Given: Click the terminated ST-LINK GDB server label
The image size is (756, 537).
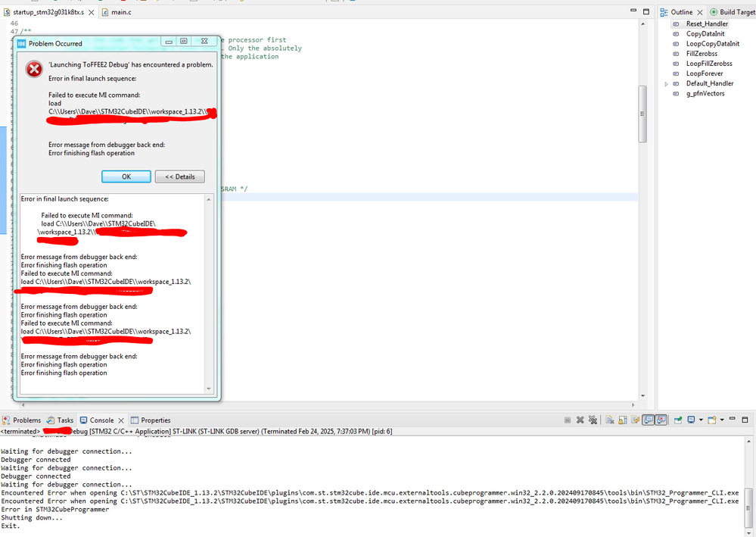Looking at the screenshot, I should click(196, 431).
